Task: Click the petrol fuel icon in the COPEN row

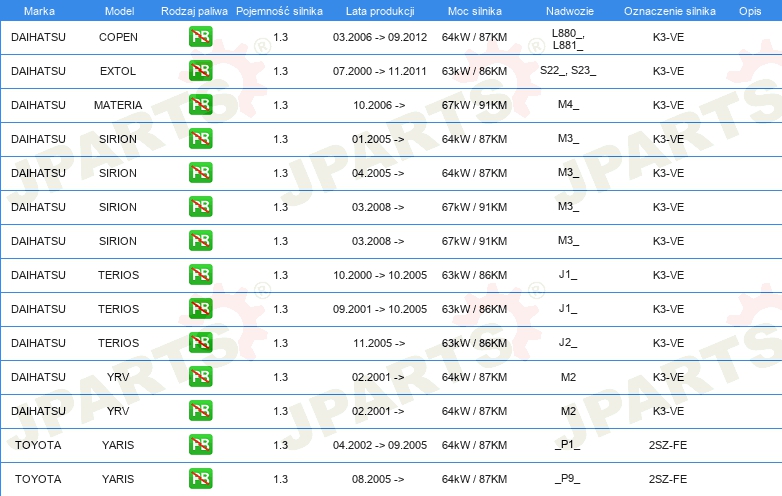Action: tap(200, 37)
